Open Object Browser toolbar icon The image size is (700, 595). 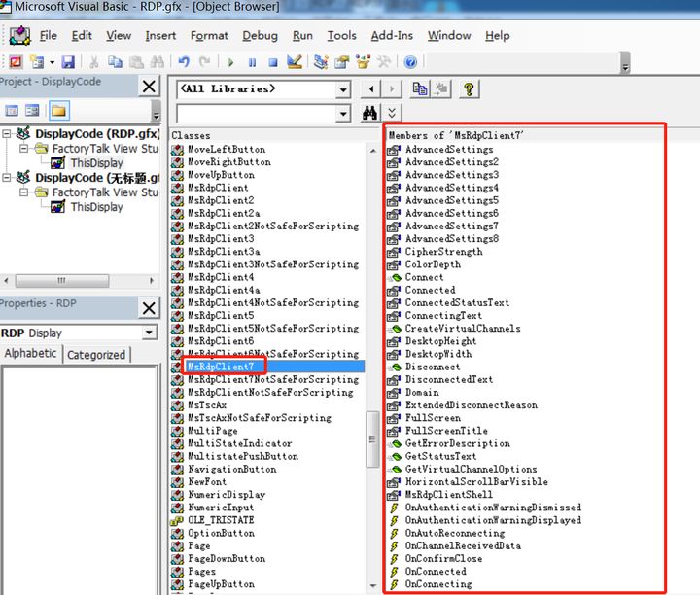363,62
